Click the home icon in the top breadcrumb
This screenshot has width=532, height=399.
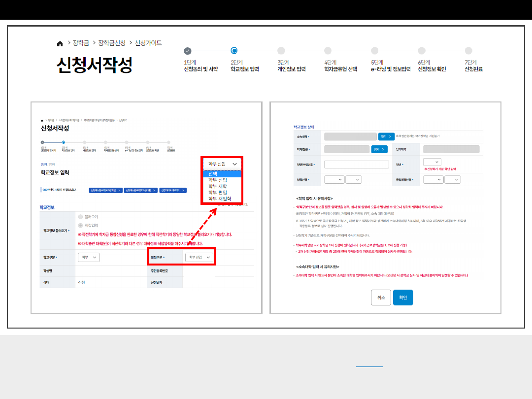[x=60, y=43]
